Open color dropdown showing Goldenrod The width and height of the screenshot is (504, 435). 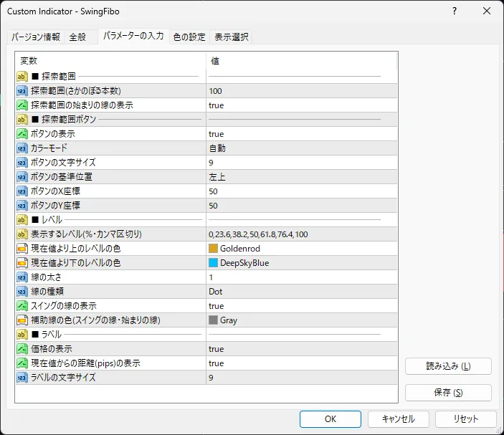coord(302,249)
